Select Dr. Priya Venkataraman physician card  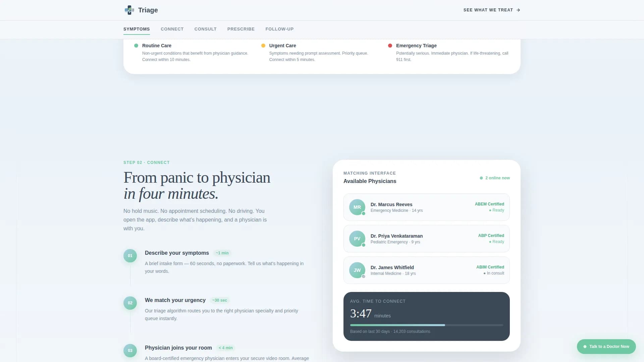(x=427, y=239)
